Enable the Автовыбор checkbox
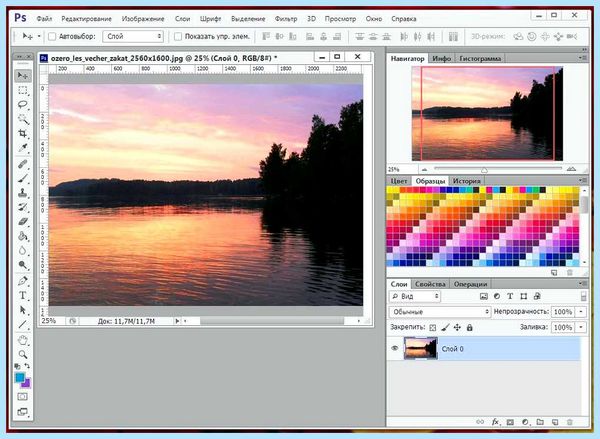This screenshot has height=439, width=600. tap(52, 36)
